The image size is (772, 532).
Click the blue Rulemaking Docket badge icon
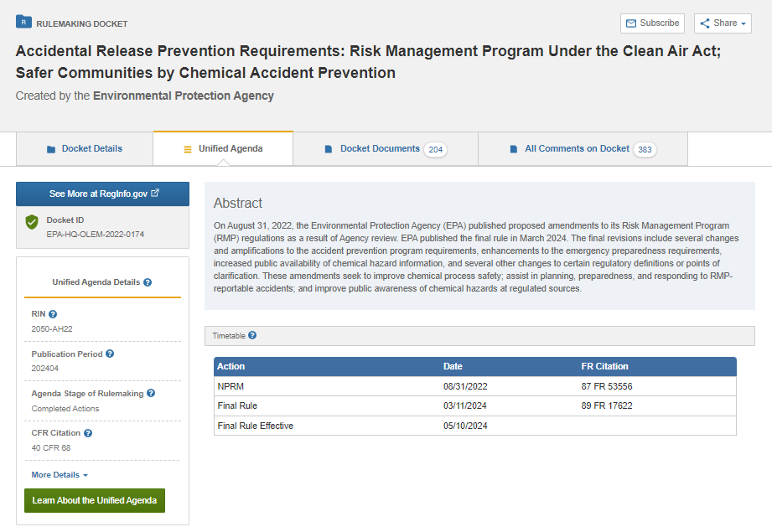[x=23, y=23]
